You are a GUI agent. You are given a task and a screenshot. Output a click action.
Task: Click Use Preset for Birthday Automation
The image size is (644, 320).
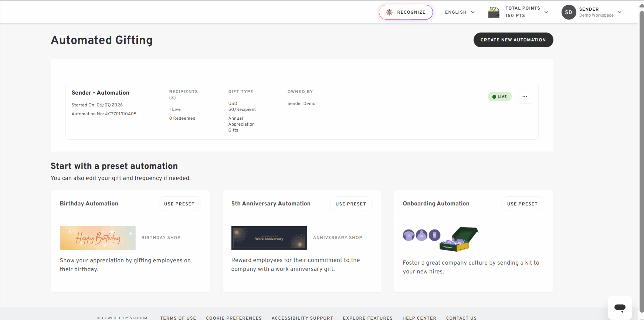click(179, 204)
